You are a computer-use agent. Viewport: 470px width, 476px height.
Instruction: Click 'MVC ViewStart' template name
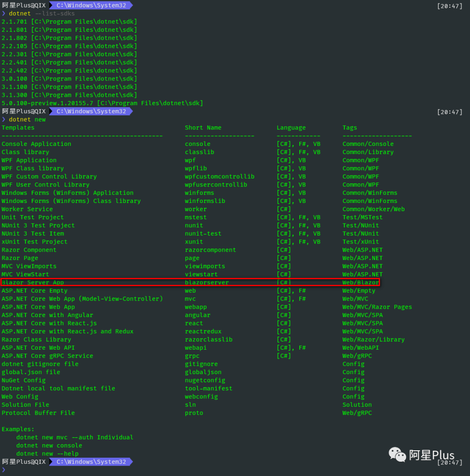(25, 274)
